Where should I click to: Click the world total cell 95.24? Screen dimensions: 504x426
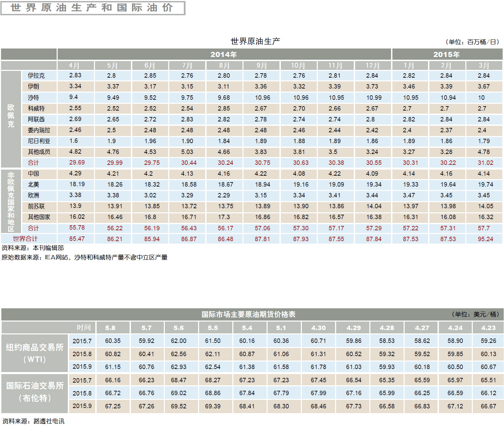[485, 239]
